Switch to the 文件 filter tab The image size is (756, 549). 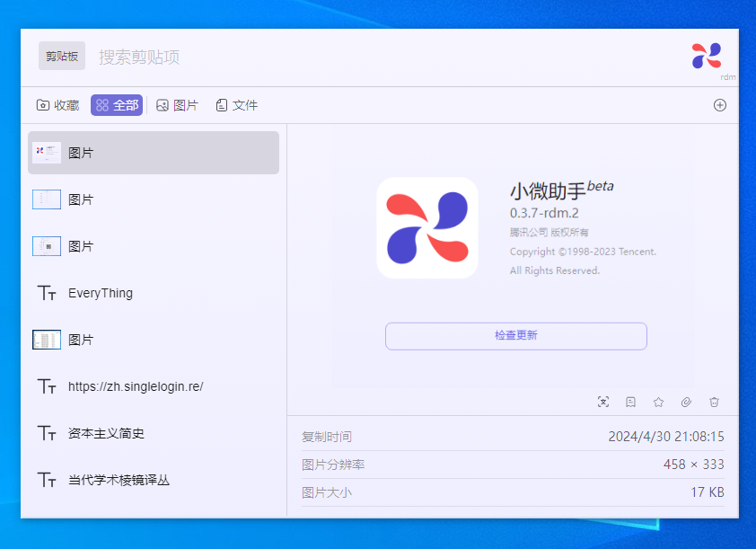236,105
